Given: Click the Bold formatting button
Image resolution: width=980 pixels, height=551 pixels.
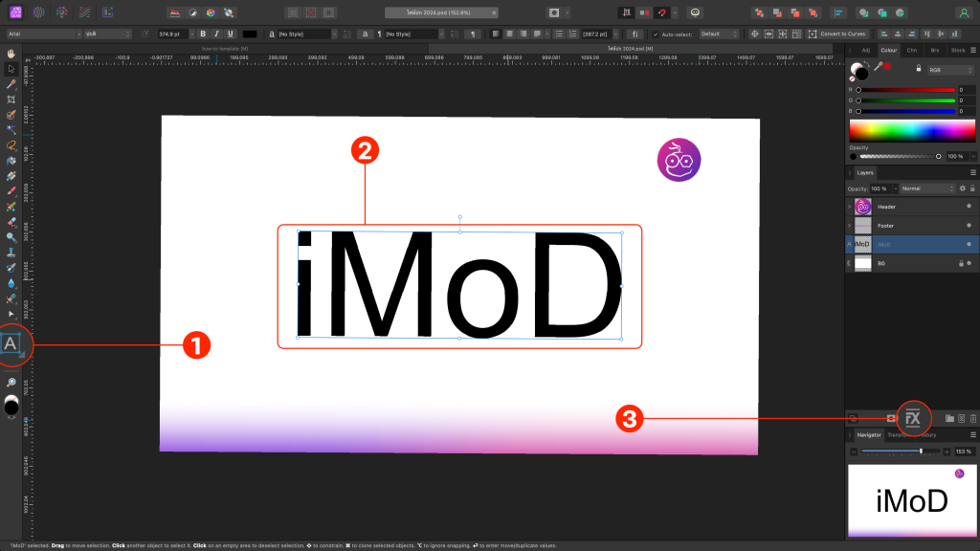Looking at the screenshot, I should [x=203, y=33].
